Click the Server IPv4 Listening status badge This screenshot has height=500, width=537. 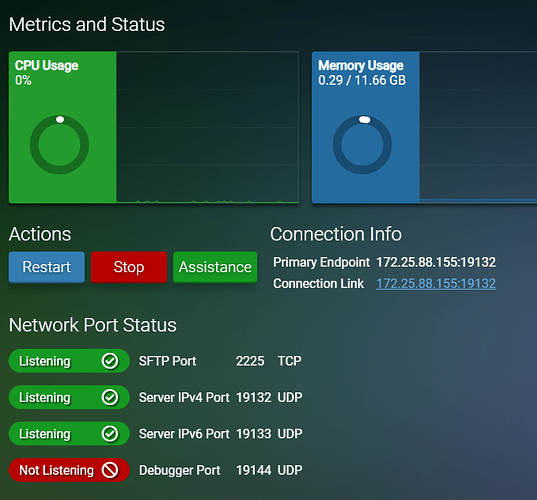pyautogui.click(x=69, y=397)
